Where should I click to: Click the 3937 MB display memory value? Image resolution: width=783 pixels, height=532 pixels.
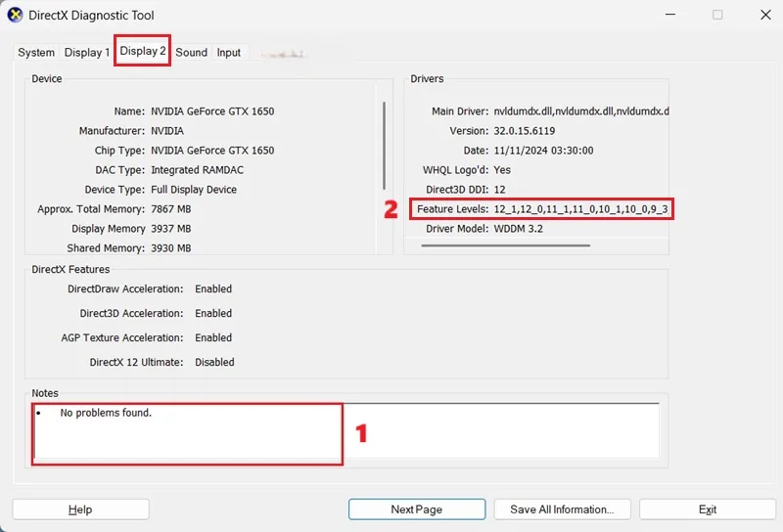click(x=171, y=229)
